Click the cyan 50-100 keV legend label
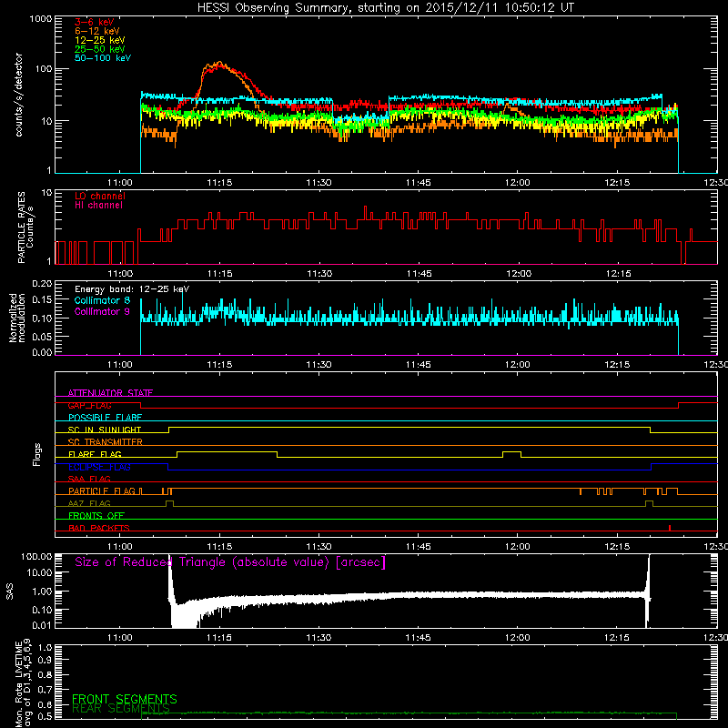This screenshot has width=728, height=728. click(x=103, y=57)
